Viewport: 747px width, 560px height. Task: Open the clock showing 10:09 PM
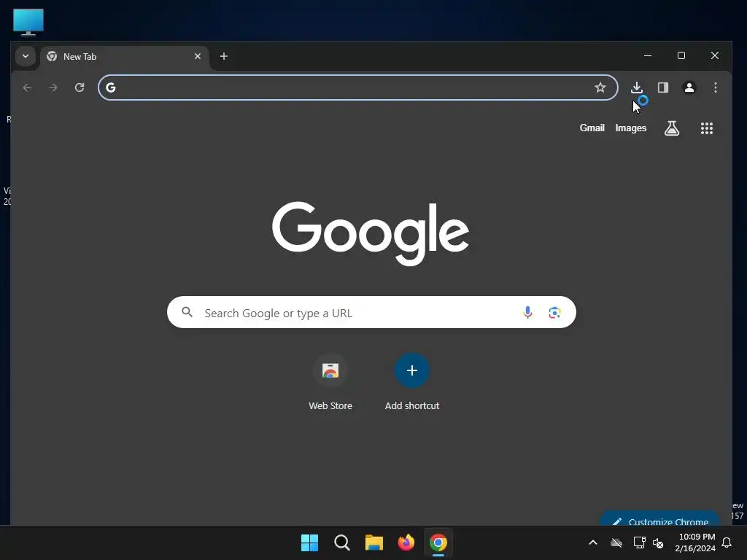tap(695, 542)
